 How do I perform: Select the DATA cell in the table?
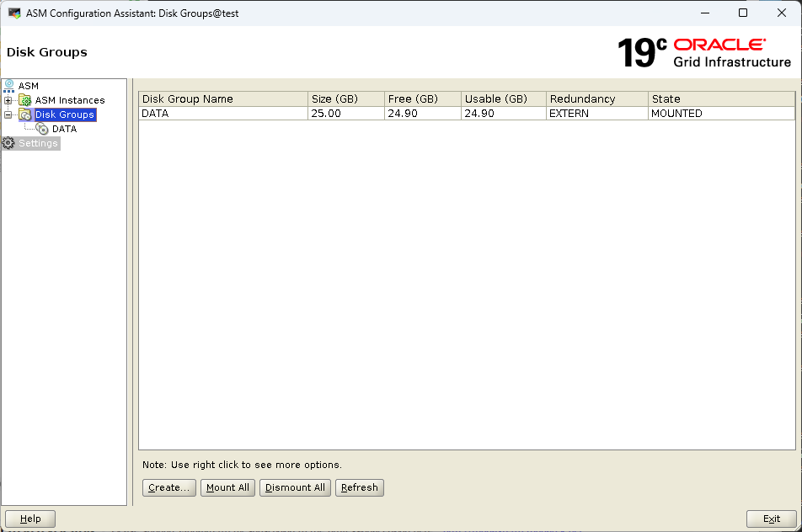223,114
